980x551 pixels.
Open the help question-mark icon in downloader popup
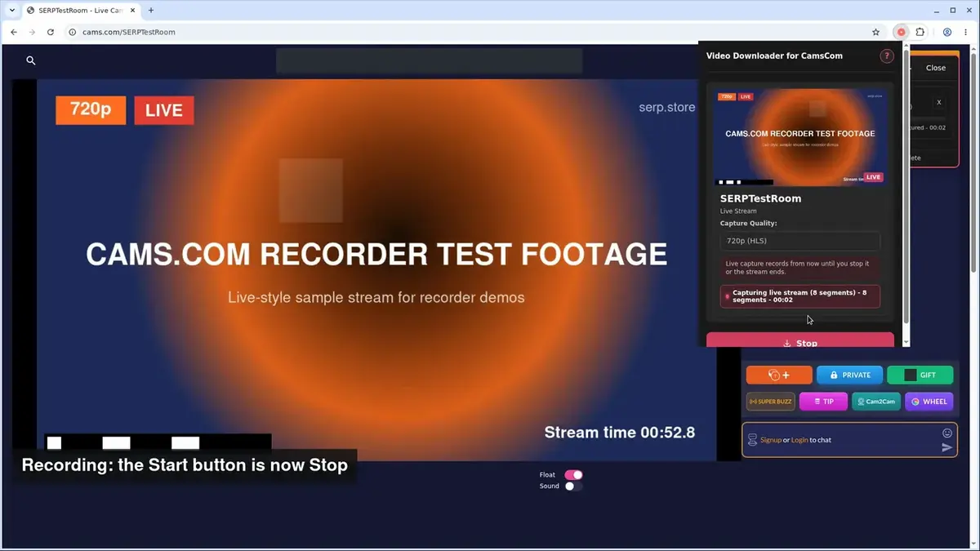(887, 56)
